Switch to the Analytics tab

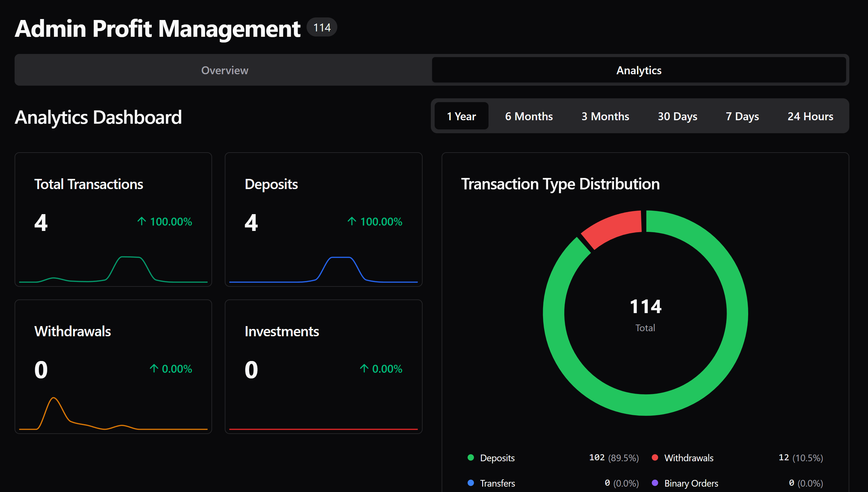pos(638,70)
